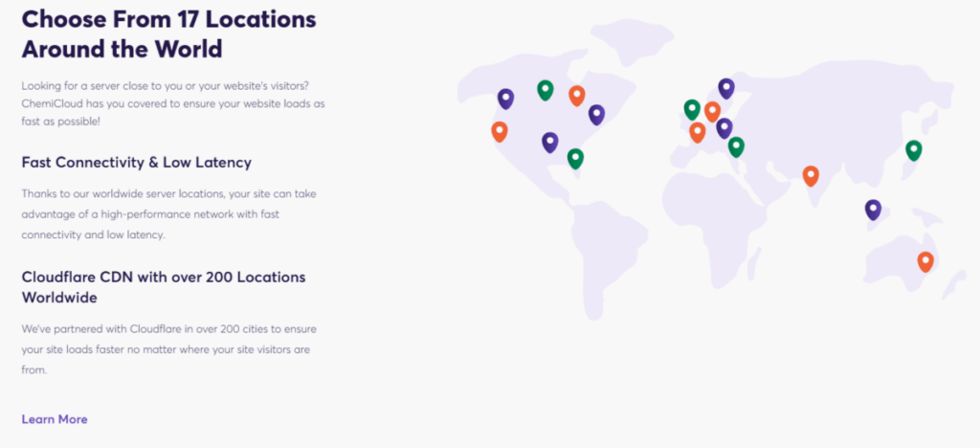This screenshot has width=980, height=448.
Task: Click the "Fast Connectivity & Low Latency" heading
Action: pos(136,162)
